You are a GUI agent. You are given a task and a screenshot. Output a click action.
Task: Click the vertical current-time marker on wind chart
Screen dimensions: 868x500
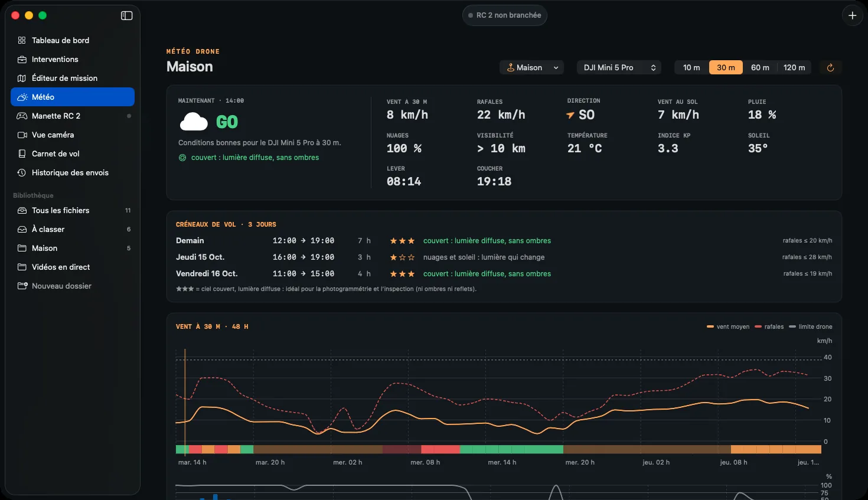click(x=185, y=401)
